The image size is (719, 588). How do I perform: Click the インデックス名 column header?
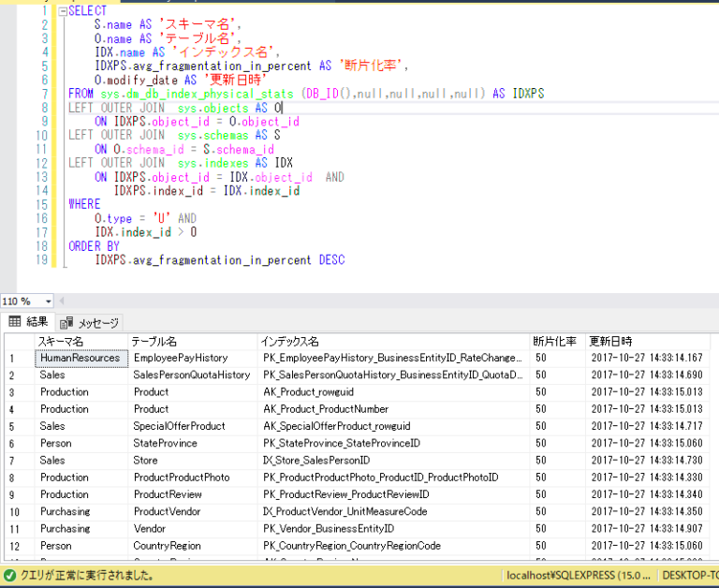290,341
